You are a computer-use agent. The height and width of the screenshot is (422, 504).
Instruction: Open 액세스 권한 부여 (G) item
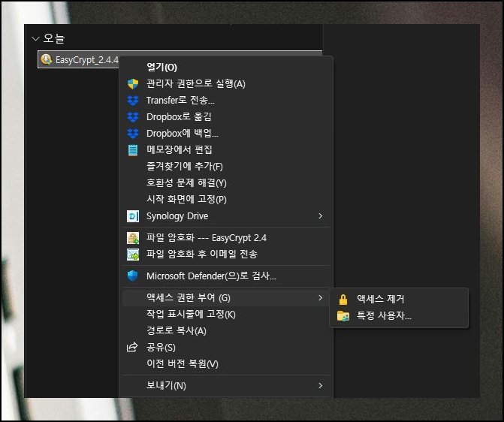tap(226, 297)
